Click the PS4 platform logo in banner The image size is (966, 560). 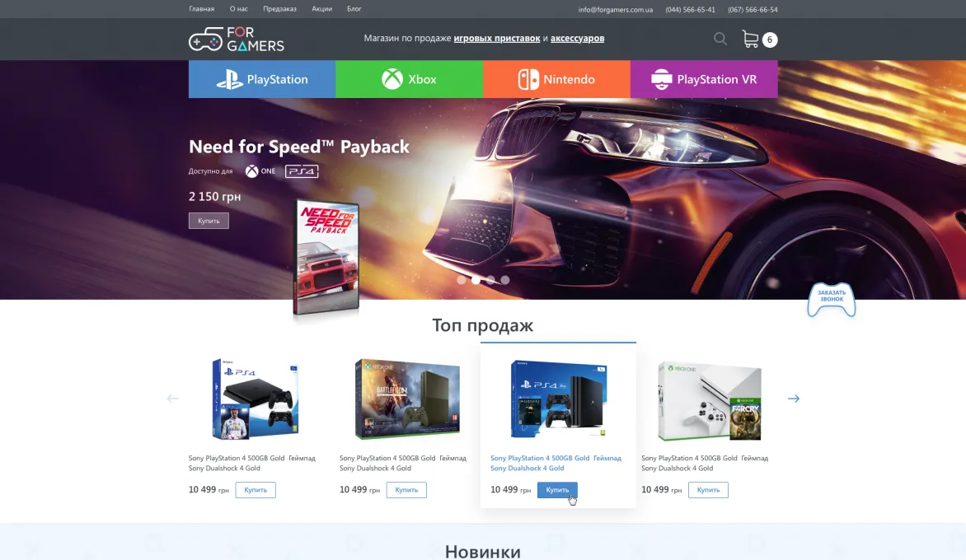tap(302, 171)
